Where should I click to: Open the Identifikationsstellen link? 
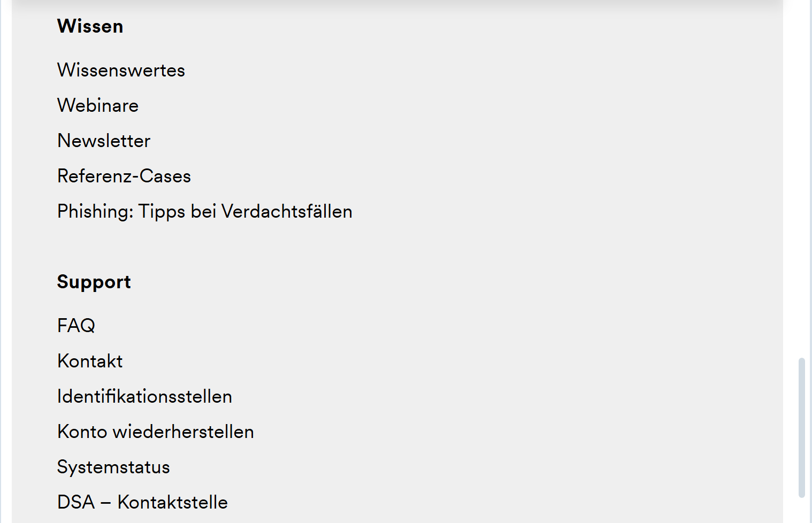pos(144,396)
